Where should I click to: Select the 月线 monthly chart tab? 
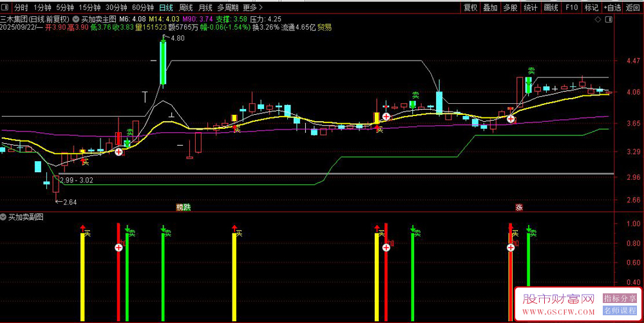pos(205,7)
